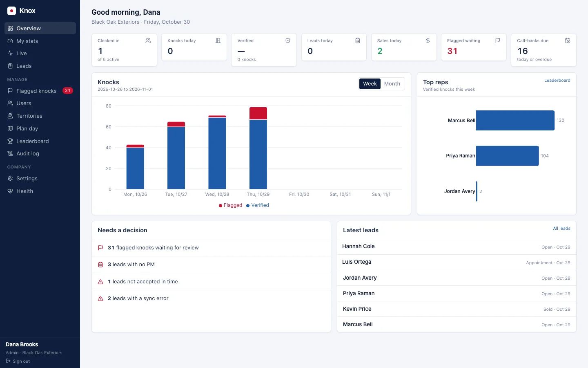Screen dimensions: 588x368
Task: Click the heart icon next to Health
Action: [10, 191]
